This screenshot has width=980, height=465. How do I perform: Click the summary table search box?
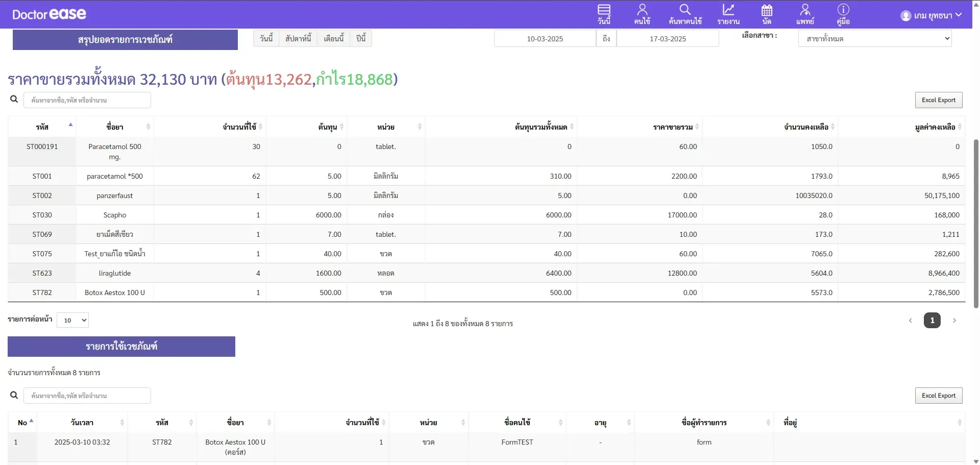click(87, 100)
